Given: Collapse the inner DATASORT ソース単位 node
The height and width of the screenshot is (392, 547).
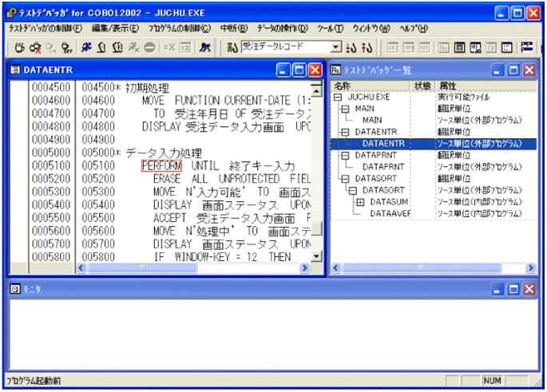Looking at the screenshot, I should pos(353,190).
